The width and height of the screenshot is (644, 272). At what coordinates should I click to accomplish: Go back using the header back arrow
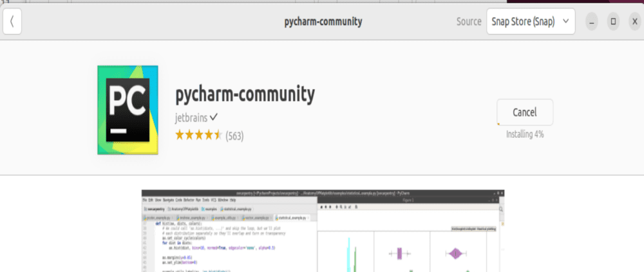click(x=12, y=22)
